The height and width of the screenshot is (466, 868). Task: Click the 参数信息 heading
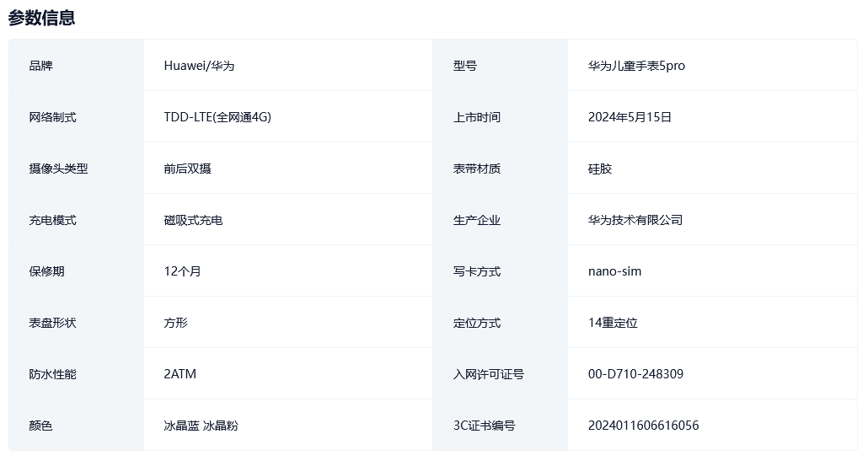pyautogui.click(x=42, y=18)
